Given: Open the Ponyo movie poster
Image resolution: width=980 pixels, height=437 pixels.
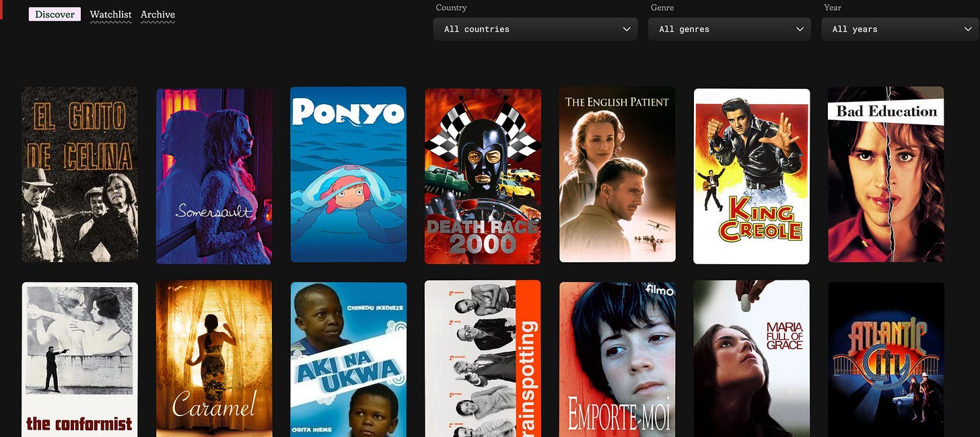Looking at the screenshot, I should coord(349,175).
